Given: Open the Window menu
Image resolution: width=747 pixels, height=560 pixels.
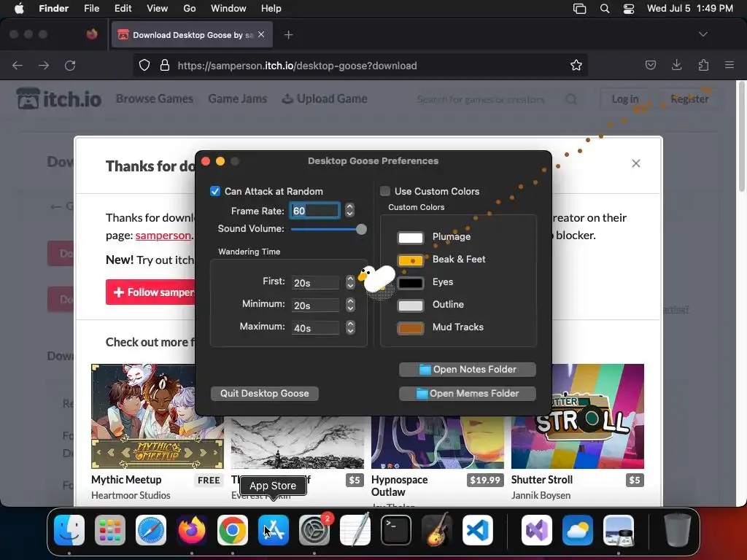Looking at the screenshot, I should [228, 9].
